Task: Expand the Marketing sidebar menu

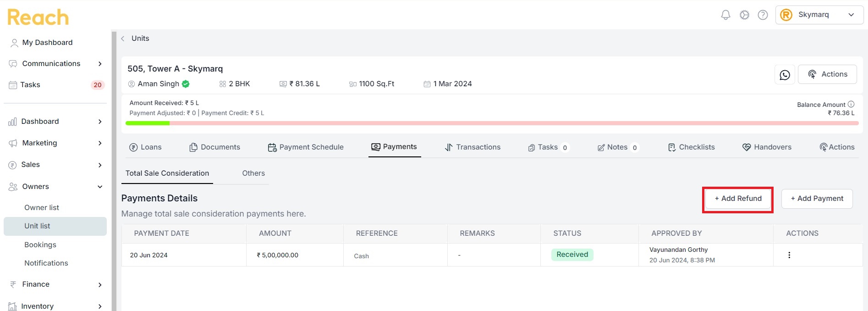Action: click(55, 143)
